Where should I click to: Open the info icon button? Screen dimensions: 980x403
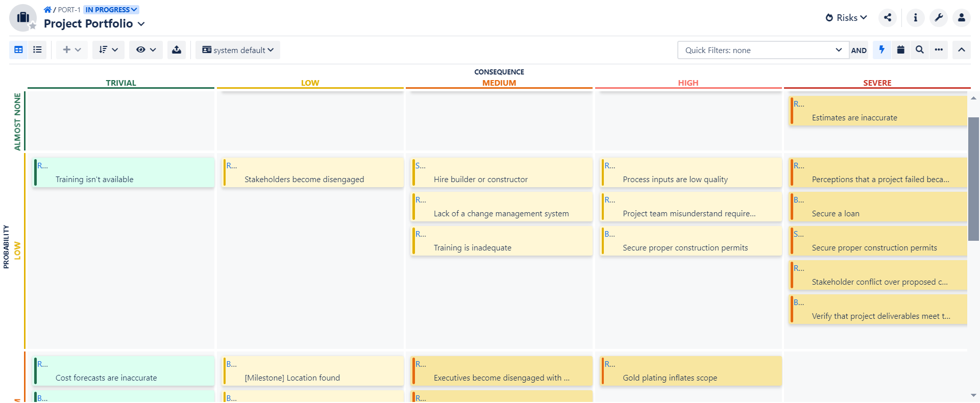click(915, 18)
